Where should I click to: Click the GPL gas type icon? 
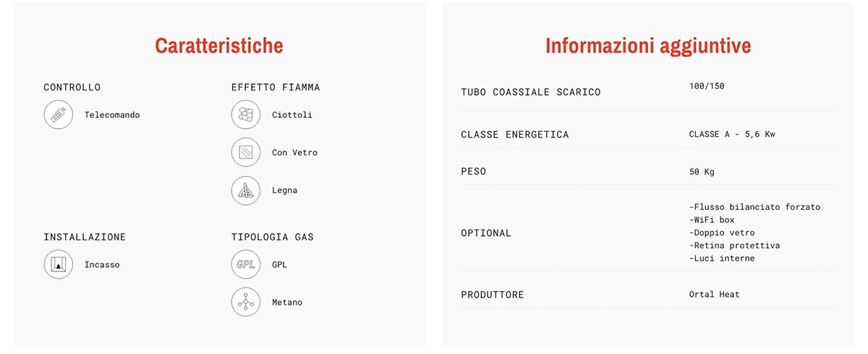(245, 265)
